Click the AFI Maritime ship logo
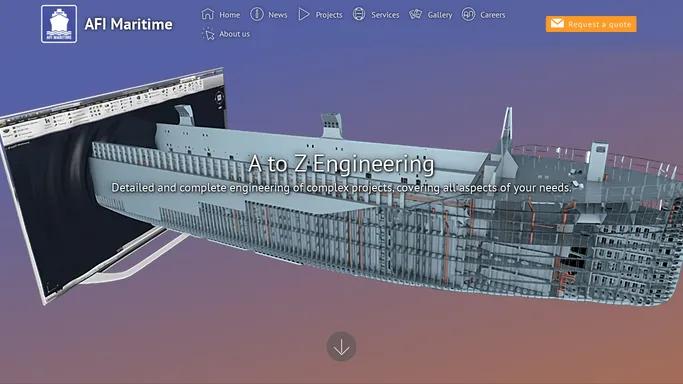 (59, 24)
